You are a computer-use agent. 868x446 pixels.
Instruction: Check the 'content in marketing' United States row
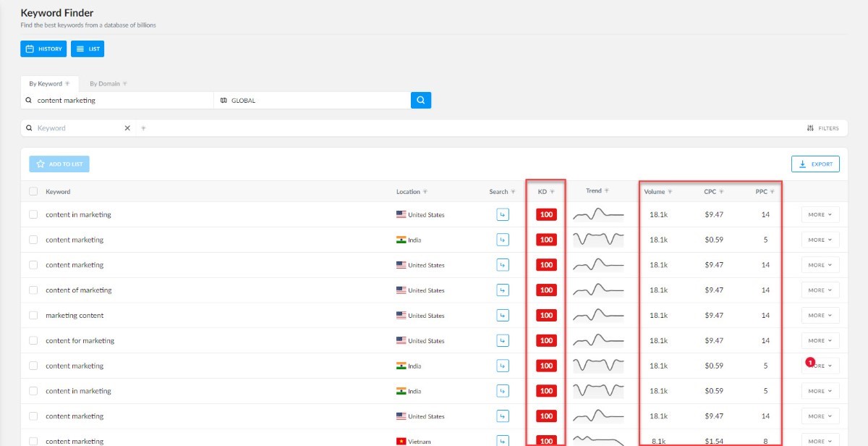[x=33, y=214]
